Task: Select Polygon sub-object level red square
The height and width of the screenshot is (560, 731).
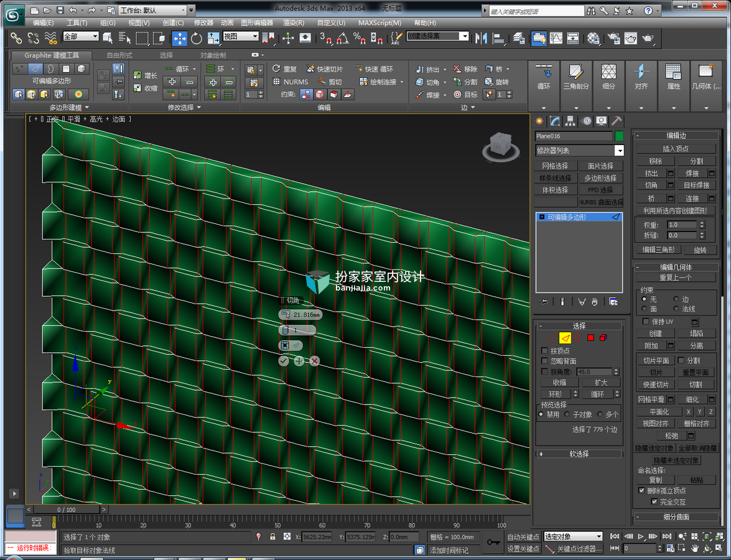Action: coord(590,338)
